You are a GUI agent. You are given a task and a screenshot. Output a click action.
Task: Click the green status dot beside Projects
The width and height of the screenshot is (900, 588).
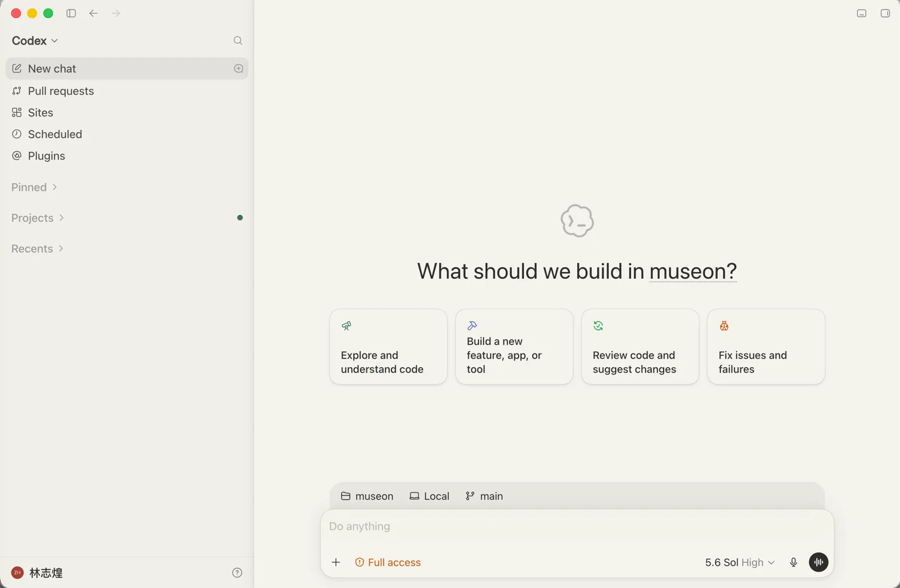tap(240, 218)
